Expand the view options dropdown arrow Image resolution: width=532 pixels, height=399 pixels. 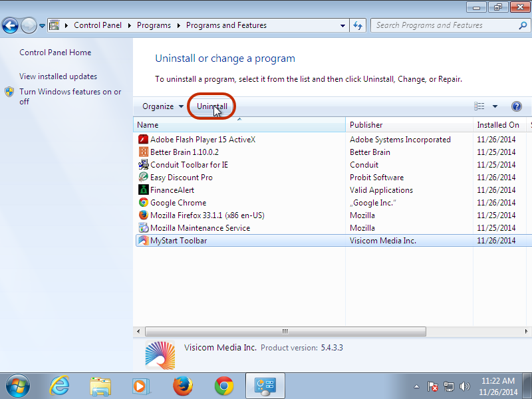pos(495,106)
